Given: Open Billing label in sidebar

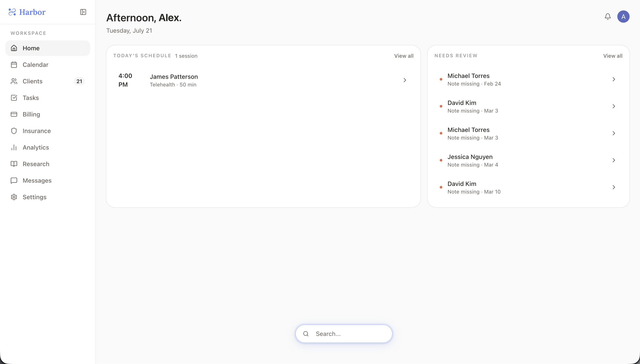Looking at the screenshot, I should pyautogui.click(x=31, y=114).
